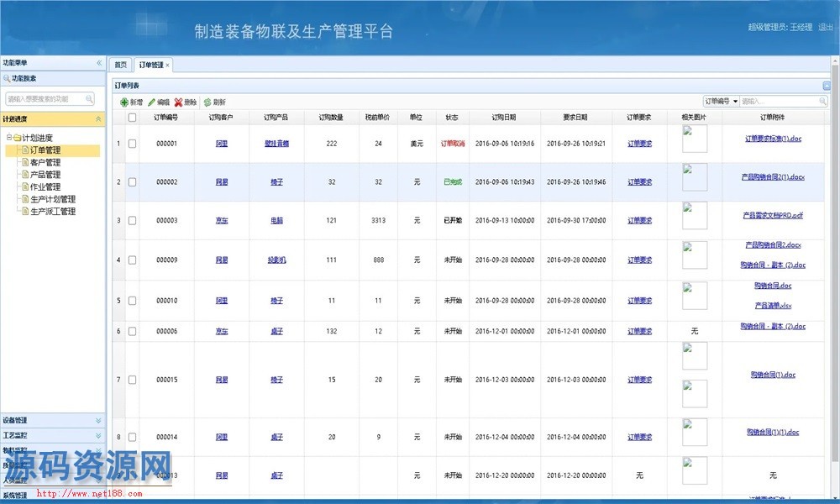Screen dimensions: 840x504
Task: Close the 订单管理 tab with its x
Action: 167,65
